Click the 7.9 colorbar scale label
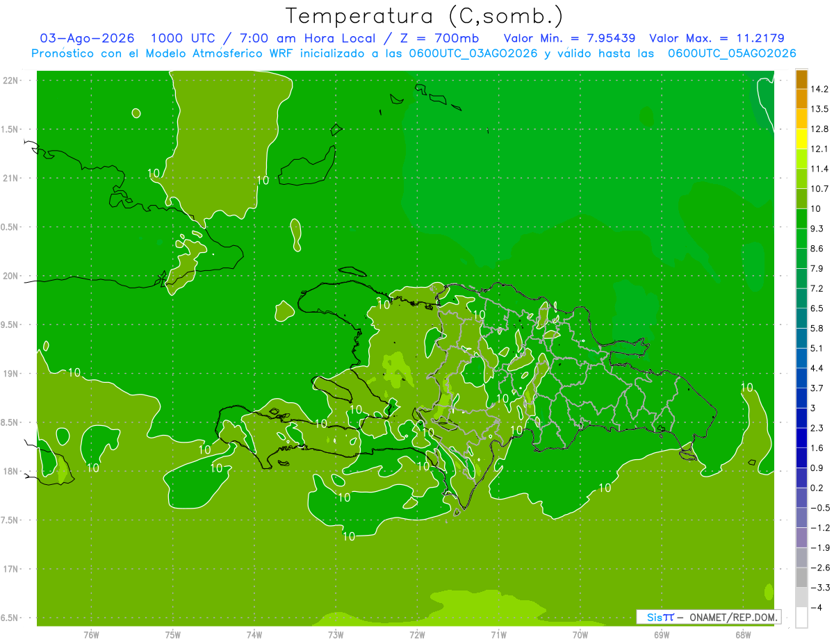This screenshot has width=834, height=644. 818,268
